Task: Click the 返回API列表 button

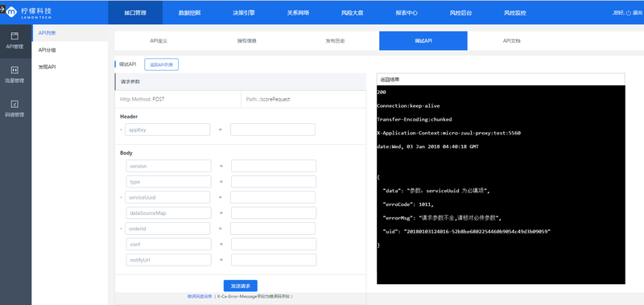Action: [x=161, y=64]
